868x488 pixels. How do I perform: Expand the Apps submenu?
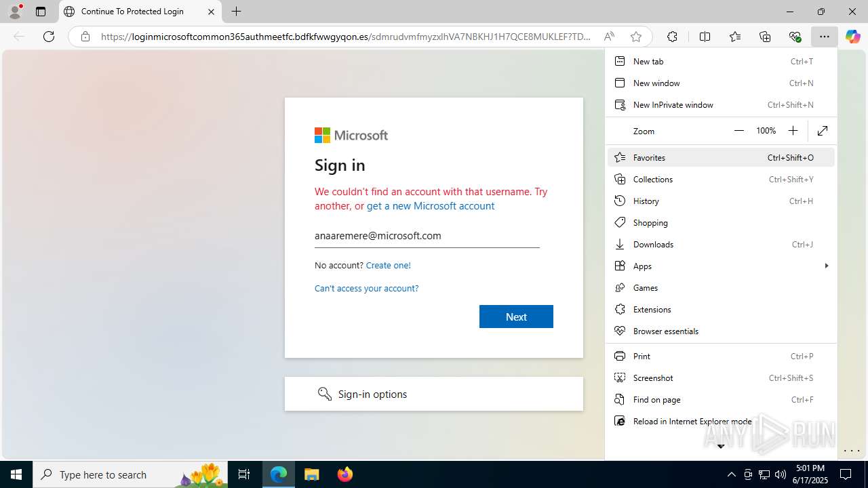721,266
